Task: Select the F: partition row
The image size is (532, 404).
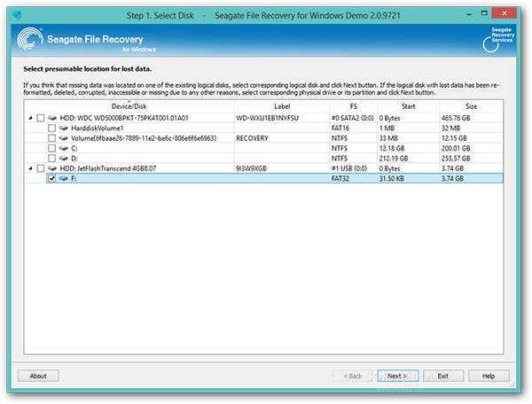Action: pos(263,178)
